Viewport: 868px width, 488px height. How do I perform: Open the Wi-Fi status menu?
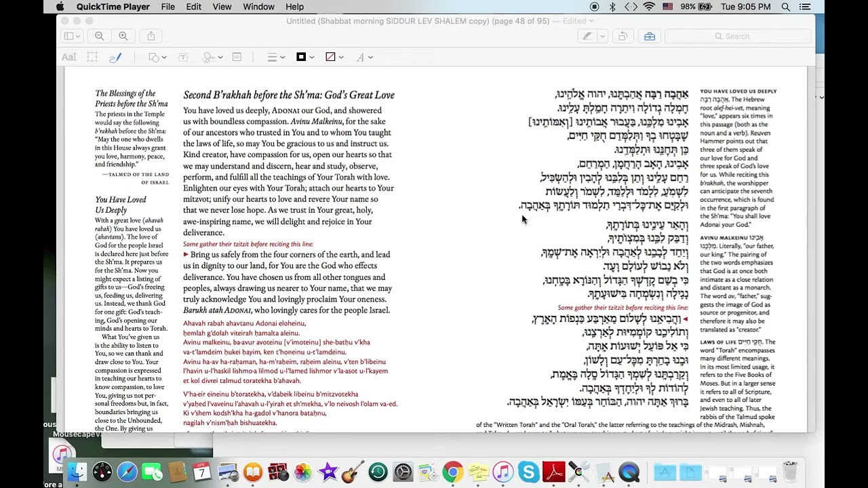pos(650,7)
